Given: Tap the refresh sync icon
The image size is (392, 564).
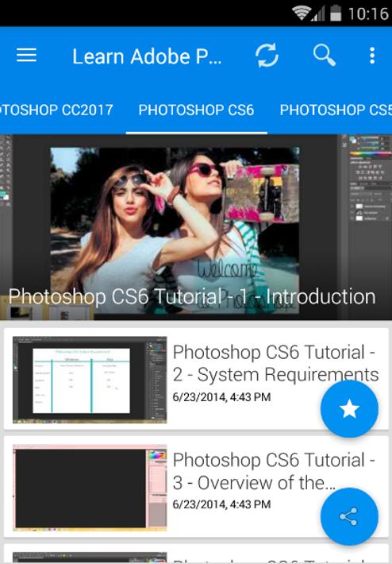Looking at the screenshot, I should 267,56.
